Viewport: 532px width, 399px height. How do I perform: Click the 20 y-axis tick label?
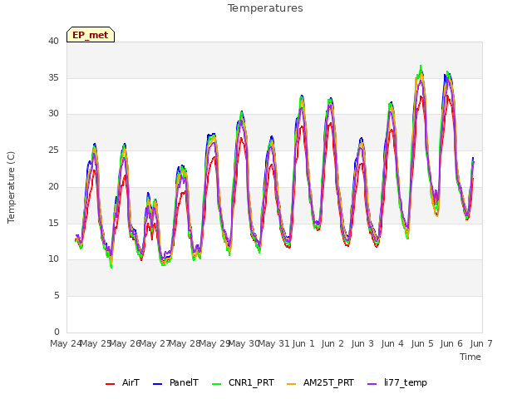(x=53, y=186)
